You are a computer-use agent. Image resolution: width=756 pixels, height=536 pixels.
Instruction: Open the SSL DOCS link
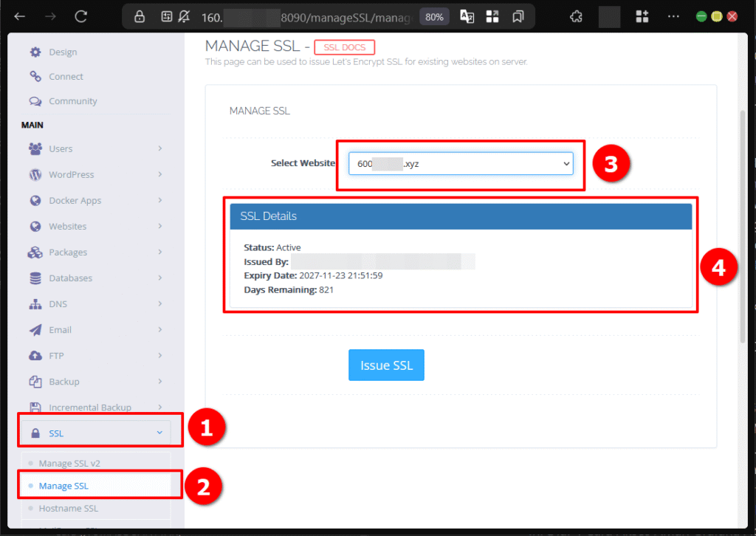click(x=344, y=47)
